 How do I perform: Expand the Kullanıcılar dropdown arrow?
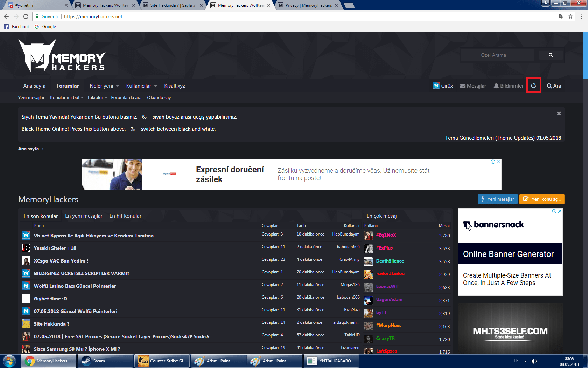[156, 86]
